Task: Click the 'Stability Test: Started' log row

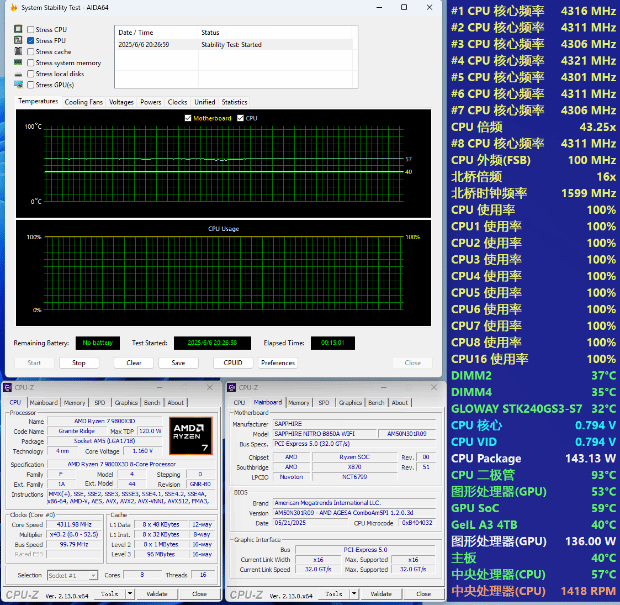Action: coord(233,45)
